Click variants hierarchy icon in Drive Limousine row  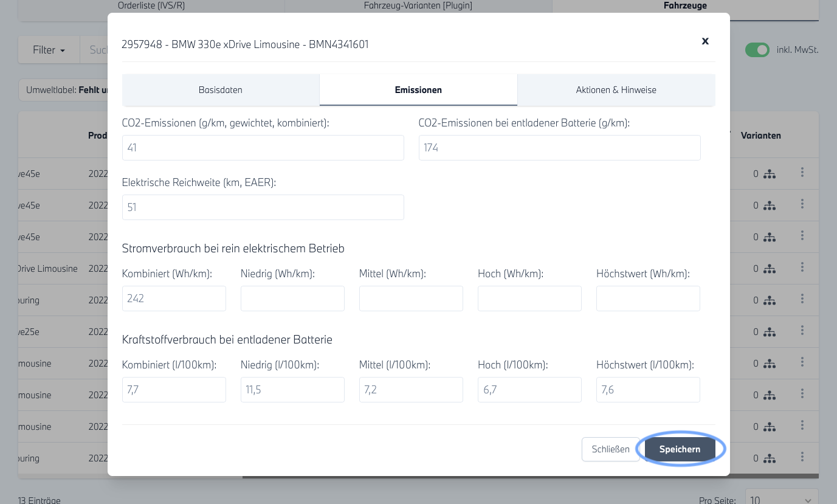(x=770, y=269)
